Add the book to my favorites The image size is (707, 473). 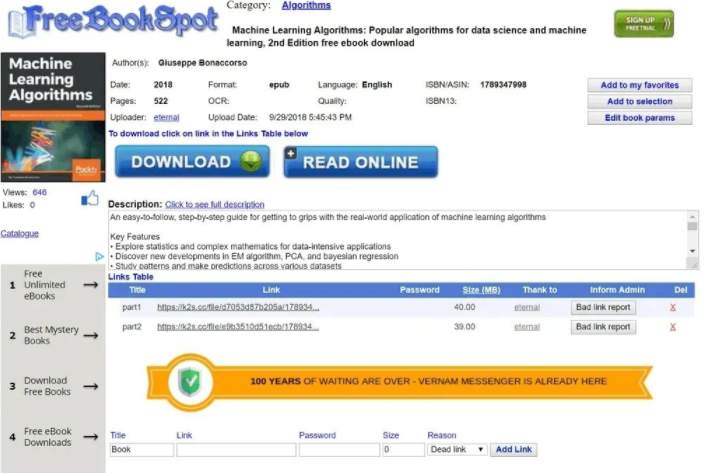point(639,85)
